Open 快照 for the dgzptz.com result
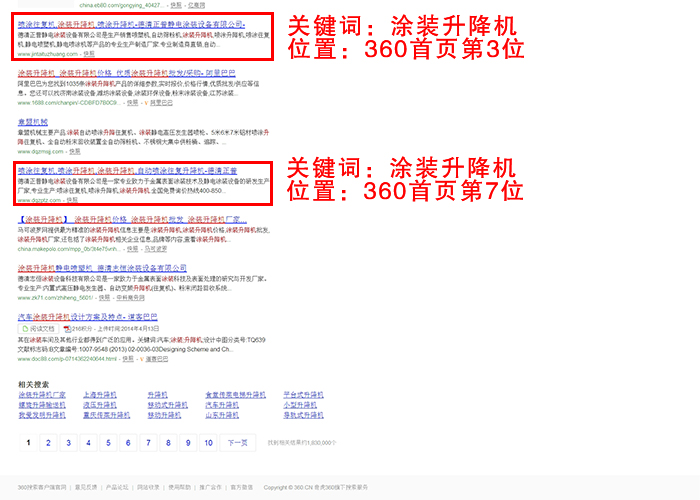The height and width of the screenshot is (500, 700). click(x=72, y=200)
